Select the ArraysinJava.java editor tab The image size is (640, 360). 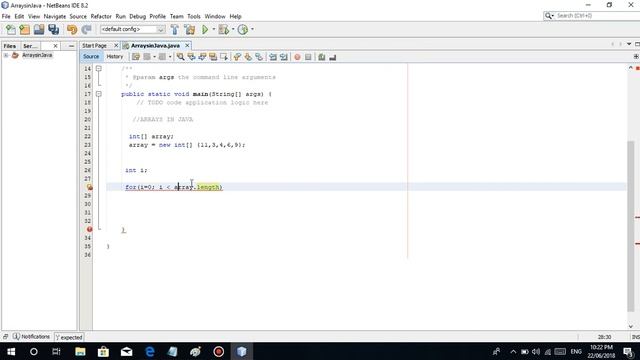coord(155,46)
